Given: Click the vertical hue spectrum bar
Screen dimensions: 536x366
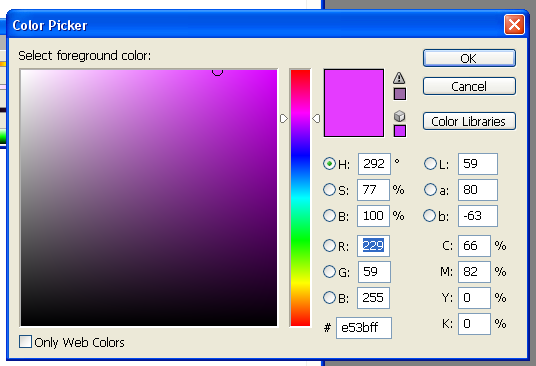Looking at the screenshot, I should point(300,198).
